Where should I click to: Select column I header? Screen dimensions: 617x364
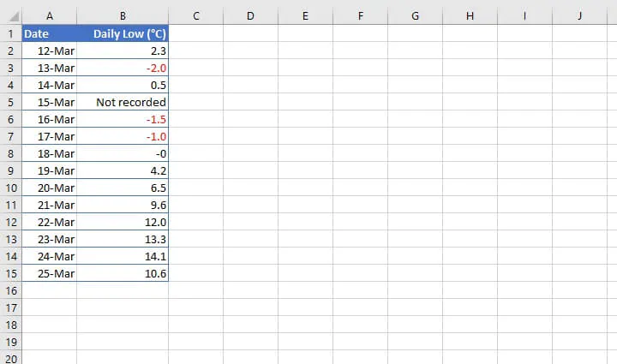click(x=525, y=15)
